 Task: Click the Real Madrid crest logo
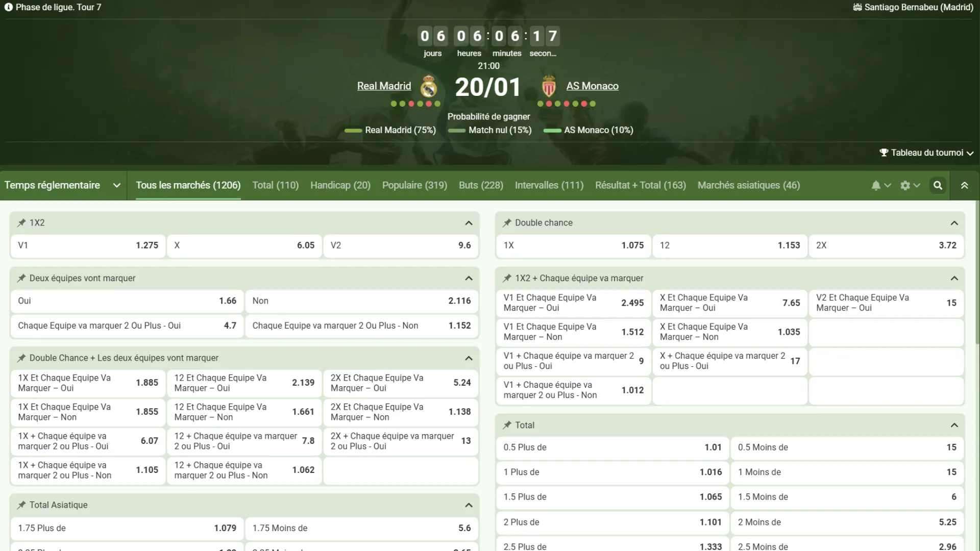(x=429, y=87)
